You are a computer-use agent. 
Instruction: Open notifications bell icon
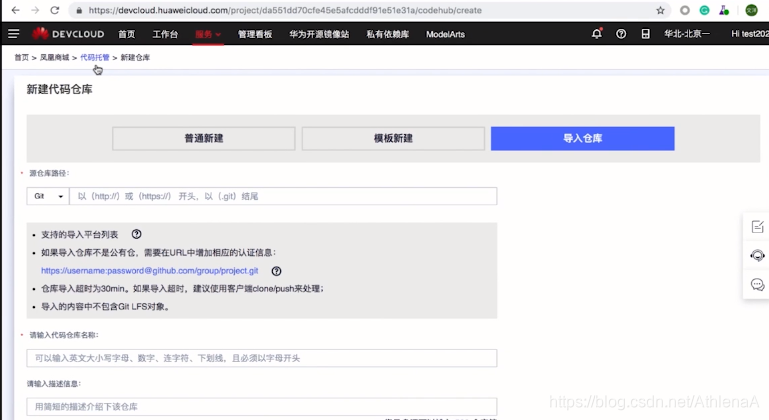pos(596,34)
